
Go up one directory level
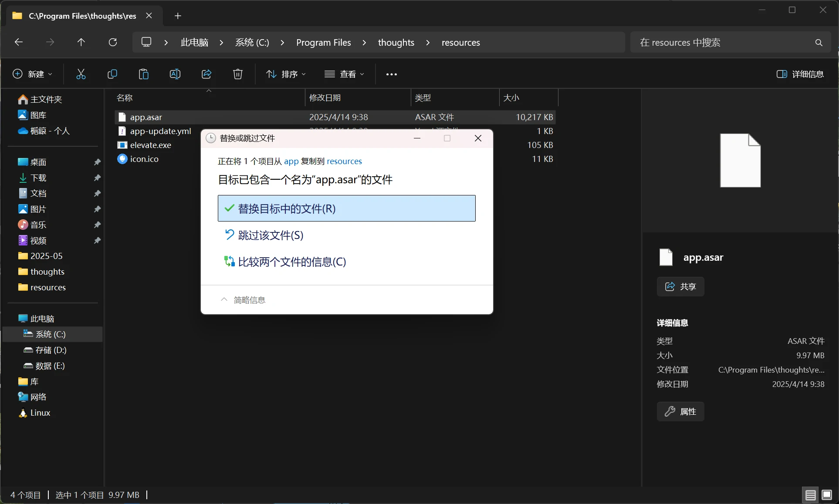(81, 42)
